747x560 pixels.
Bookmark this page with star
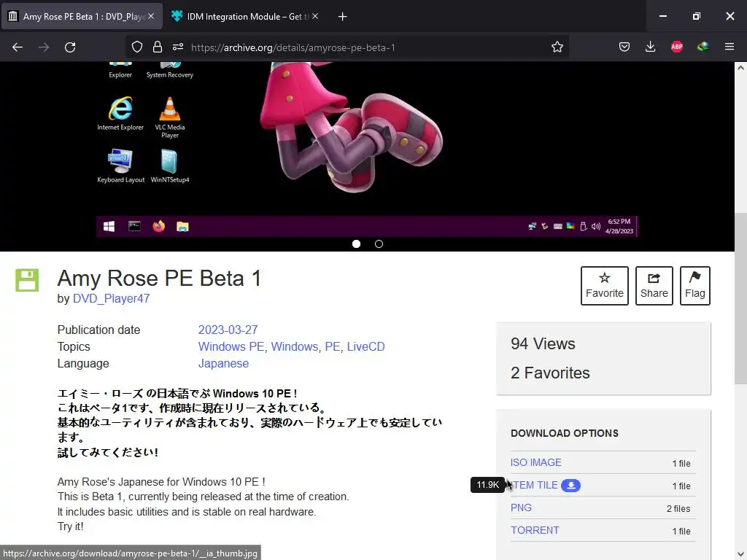(557, 47)
